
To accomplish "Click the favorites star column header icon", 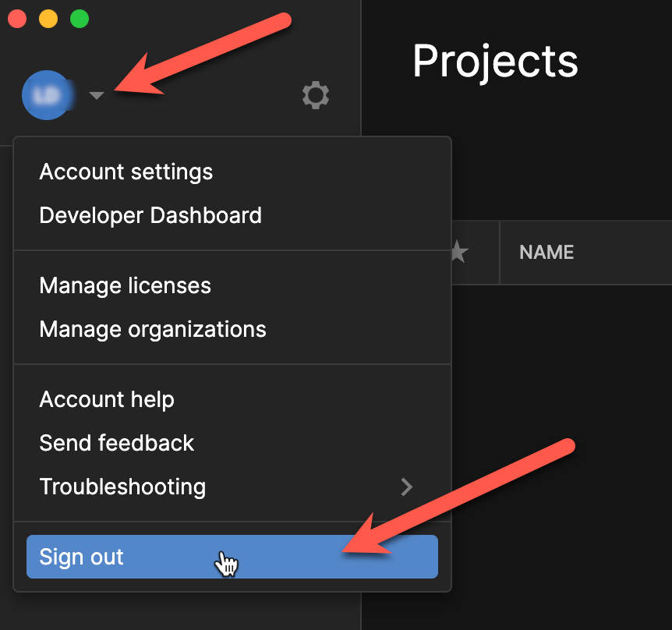I will 459,252.
